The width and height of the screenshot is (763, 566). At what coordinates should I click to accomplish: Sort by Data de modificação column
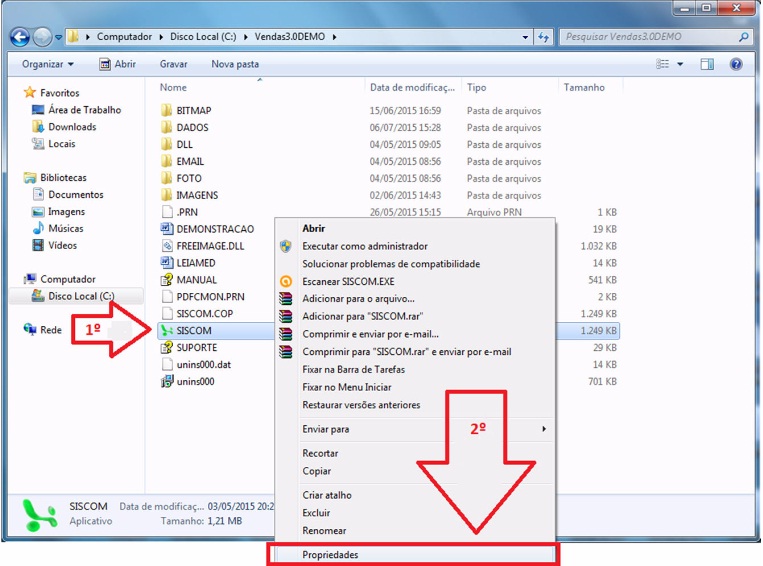click(412, 88)
